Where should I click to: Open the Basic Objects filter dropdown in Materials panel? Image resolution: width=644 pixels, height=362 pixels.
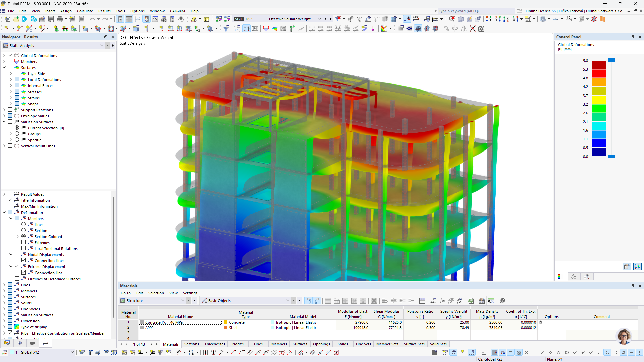(287, 300)
